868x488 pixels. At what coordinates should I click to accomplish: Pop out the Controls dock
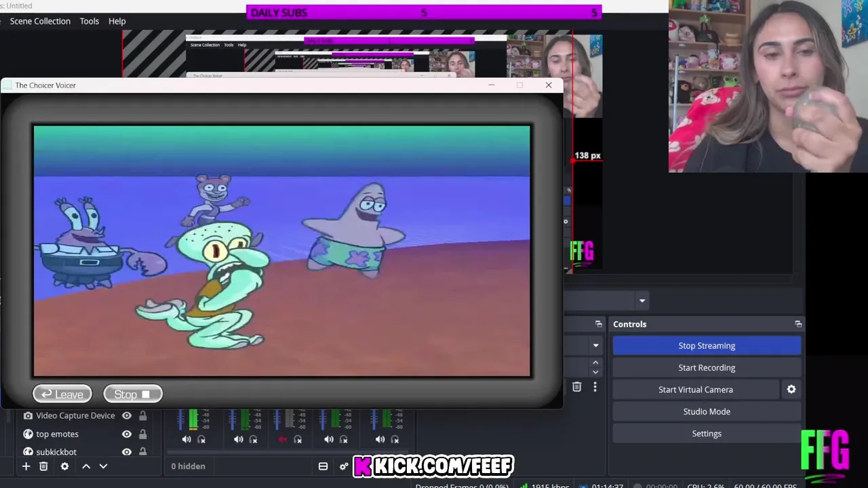tap(798, 324)
